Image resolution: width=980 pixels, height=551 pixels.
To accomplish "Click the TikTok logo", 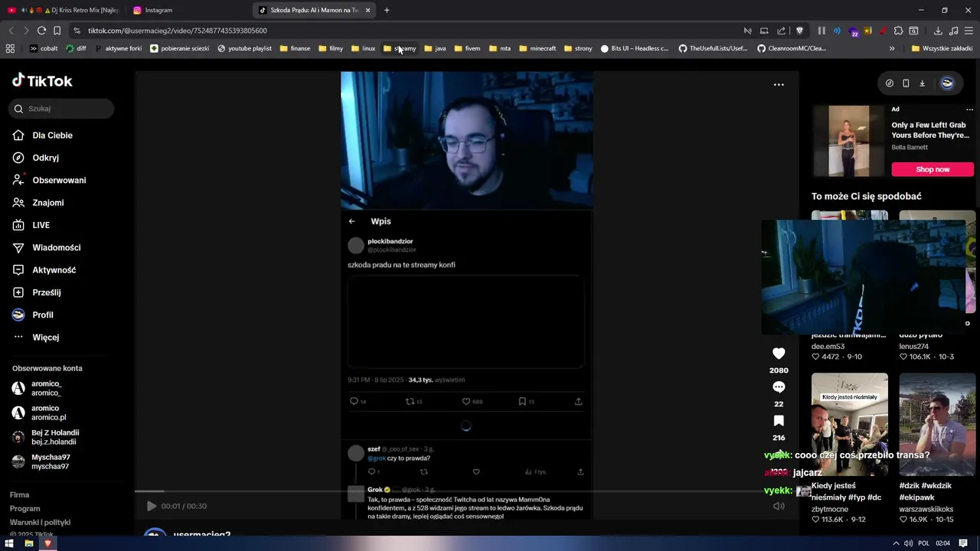I will click(x=42, y=81).
